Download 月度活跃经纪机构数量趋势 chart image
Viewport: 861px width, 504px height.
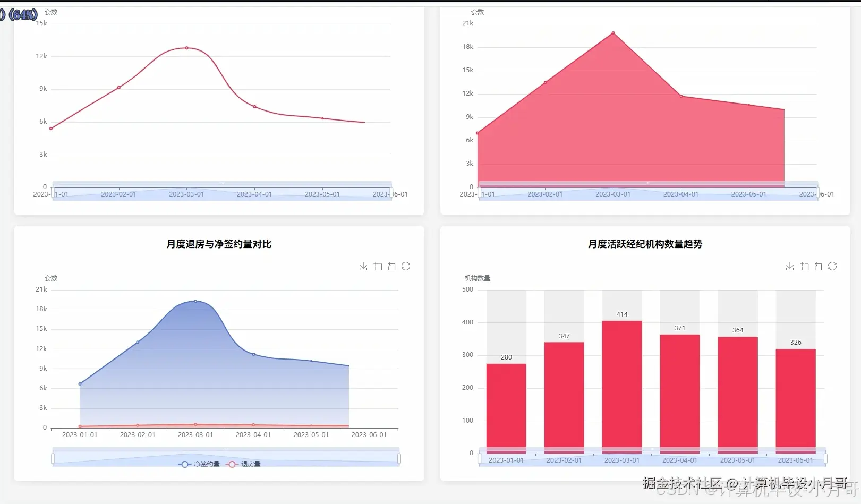(790, 266)
